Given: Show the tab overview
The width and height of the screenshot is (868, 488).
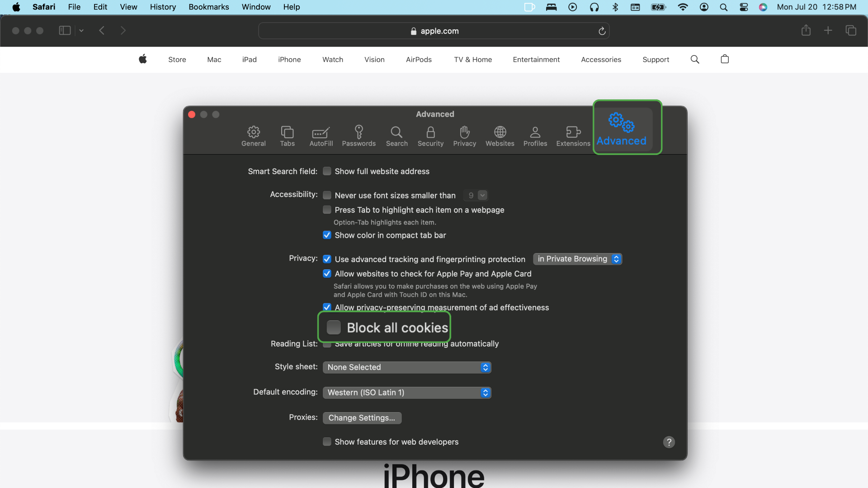Looking at the screenshot, I should point(850,30).
